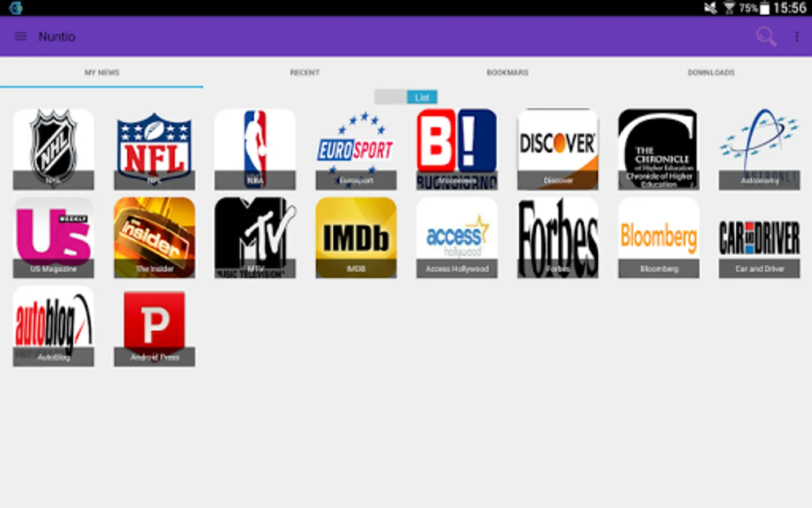Open the three-dot overflow menu

coord(797,37)
